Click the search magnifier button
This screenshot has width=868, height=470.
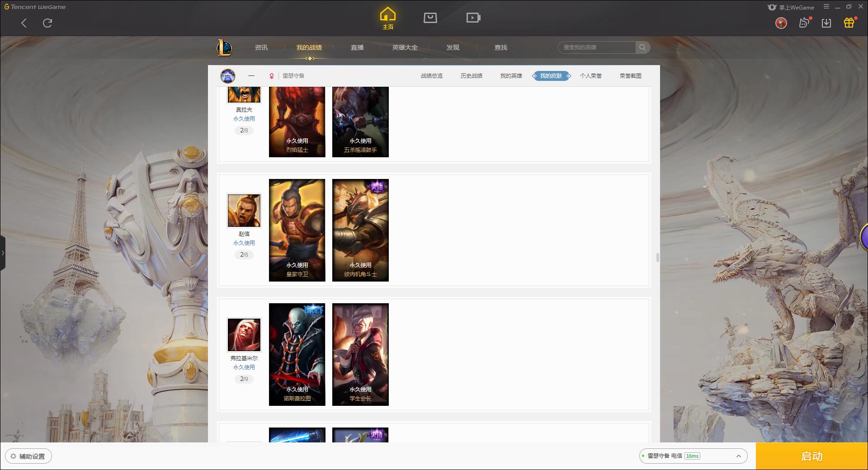642,47
